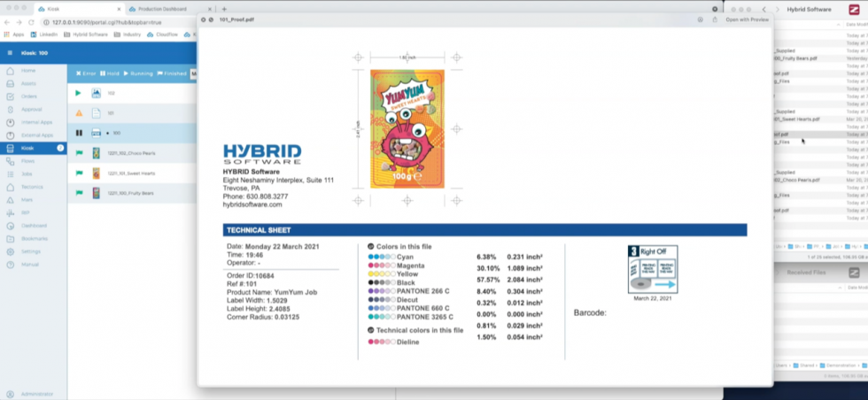Click Open with Preview button
This screenshot has height=400, width=868.
point(747,19)
